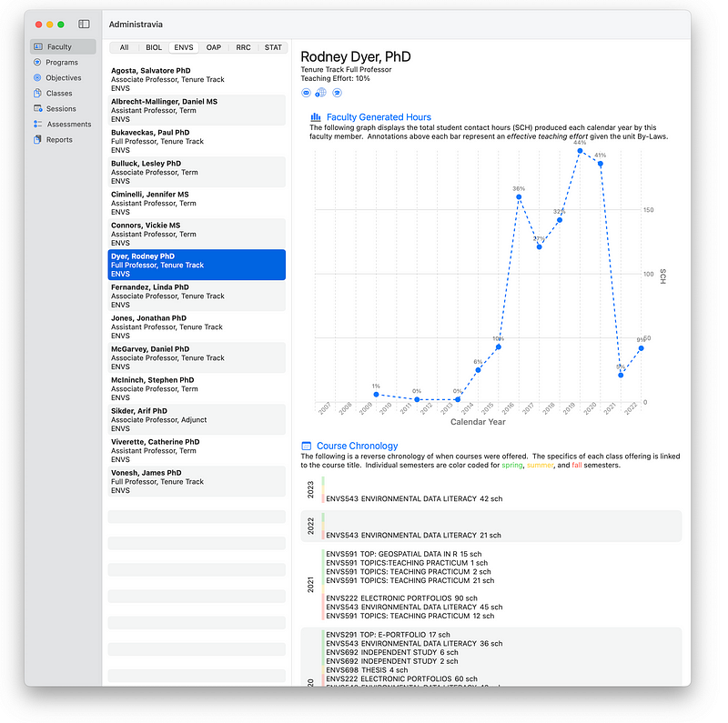Select the OAP filter tab
The height and width of the screenshot is (723, 728).
click(x=213, y=47)
